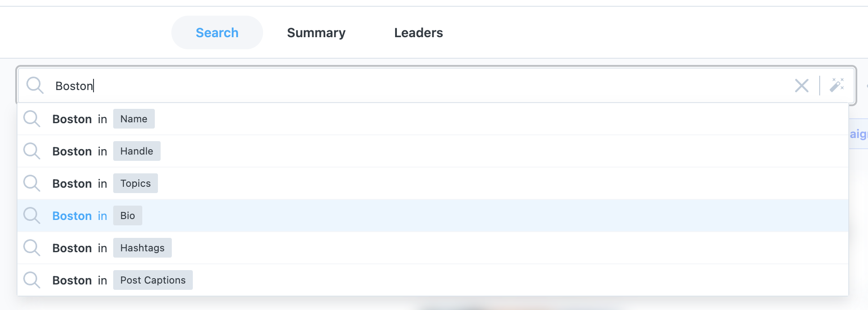Click search icon beside Topics suggestion

(x=32, y=184)
